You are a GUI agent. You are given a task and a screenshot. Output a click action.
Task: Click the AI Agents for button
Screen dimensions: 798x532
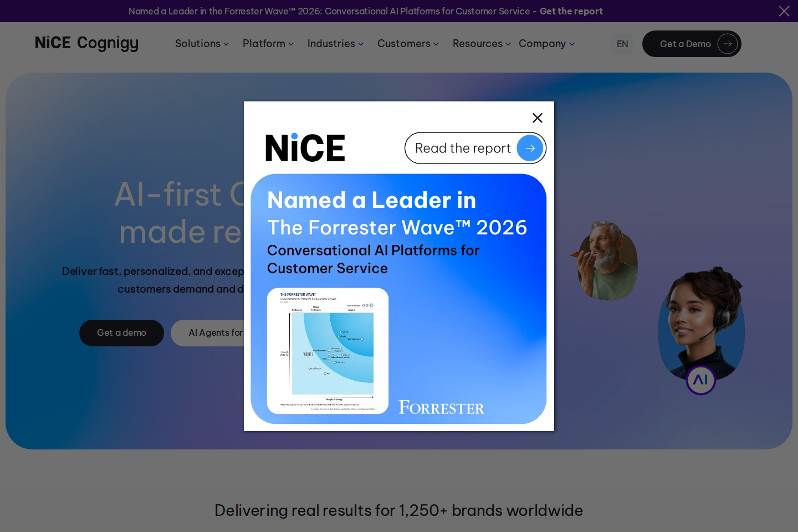(x=208, y=333)
